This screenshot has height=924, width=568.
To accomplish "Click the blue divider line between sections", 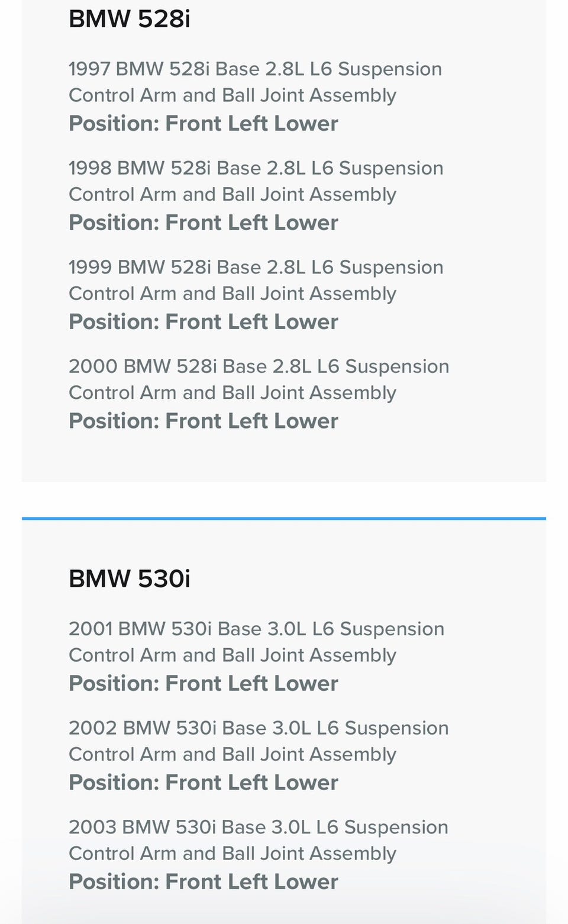I will point(284,519).
